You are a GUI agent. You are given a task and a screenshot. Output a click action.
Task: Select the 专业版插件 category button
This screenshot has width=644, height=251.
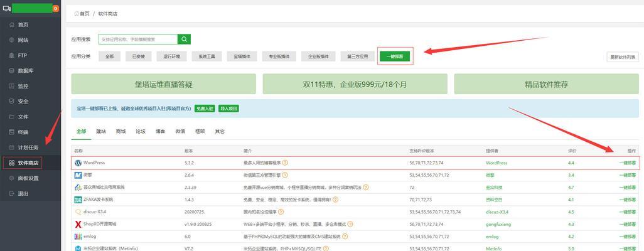(x=279, y=56)
